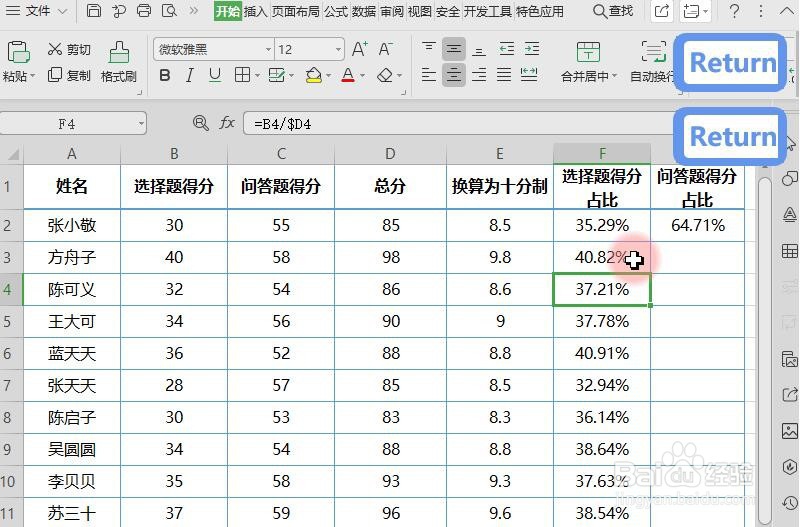Click the 查找 search button
The width and height of the screenshot is (800, 527).
(613, 11)
